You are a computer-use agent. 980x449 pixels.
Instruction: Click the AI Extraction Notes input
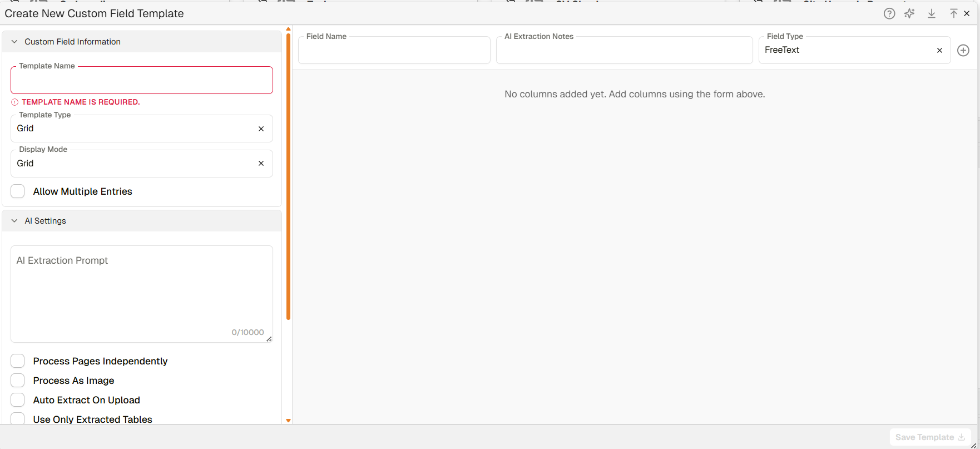point(625,51)
